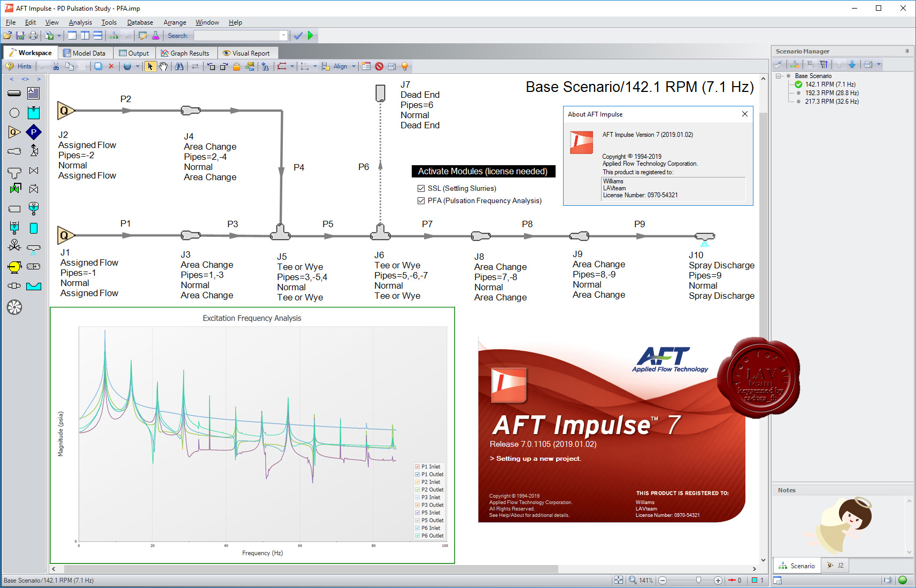The image size is (916, 588).
Task: Open the globe icon dropdown arrow
Action: [x=137, y=66]
